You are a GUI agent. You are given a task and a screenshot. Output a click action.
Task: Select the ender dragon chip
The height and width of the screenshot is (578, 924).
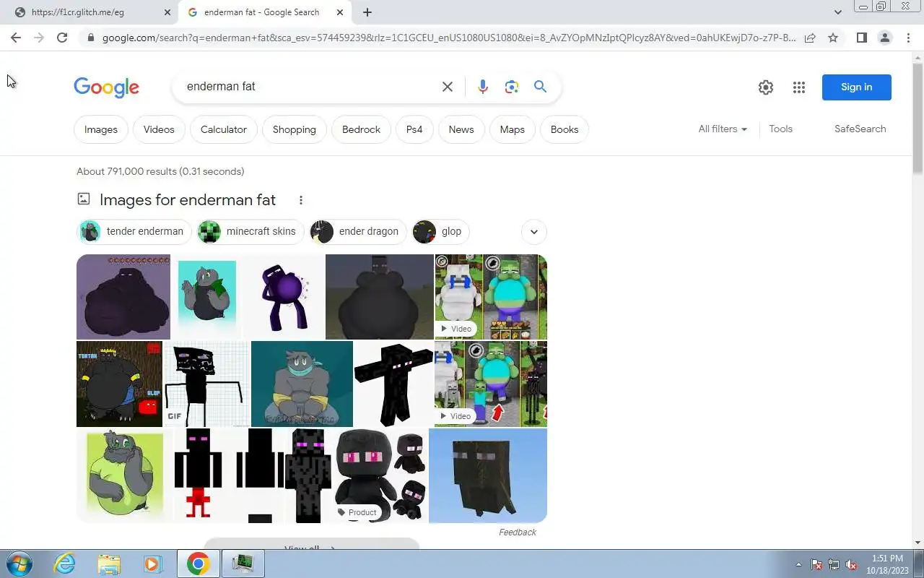click(x=358, y=232)
